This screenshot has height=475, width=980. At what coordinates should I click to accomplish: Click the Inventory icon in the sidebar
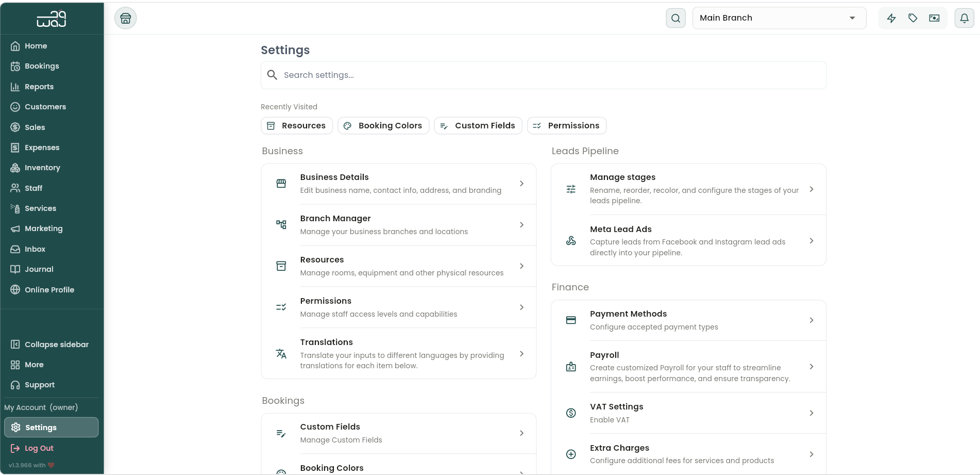click(15, 168)
